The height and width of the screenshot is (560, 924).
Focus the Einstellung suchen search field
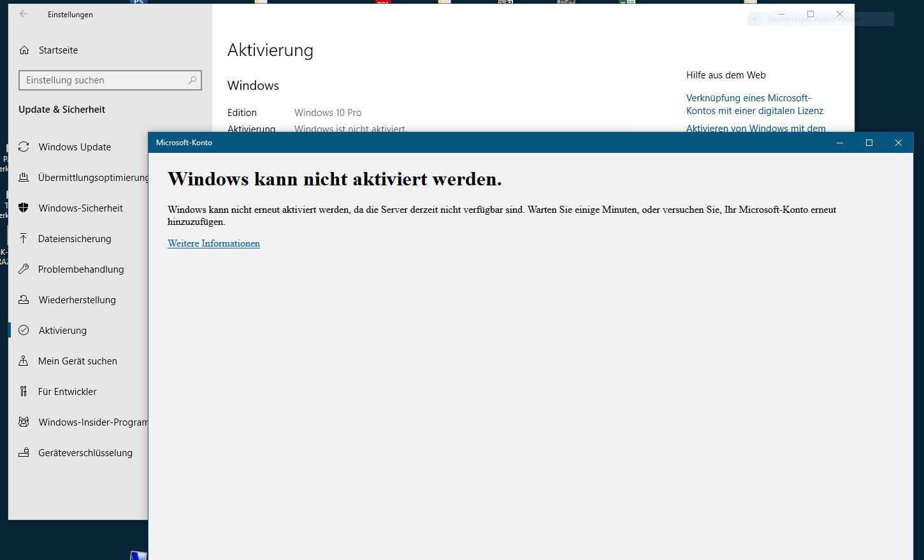coord(110,80)
